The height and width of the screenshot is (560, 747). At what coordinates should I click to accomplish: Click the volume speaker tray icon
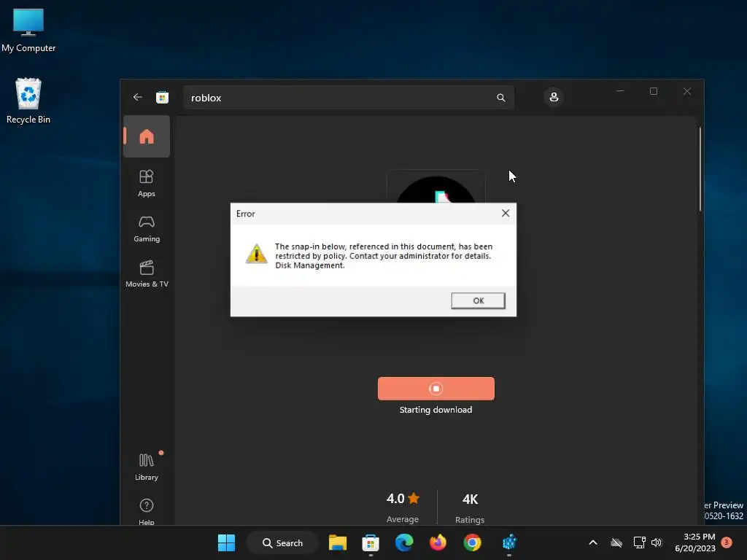[657, 542]
